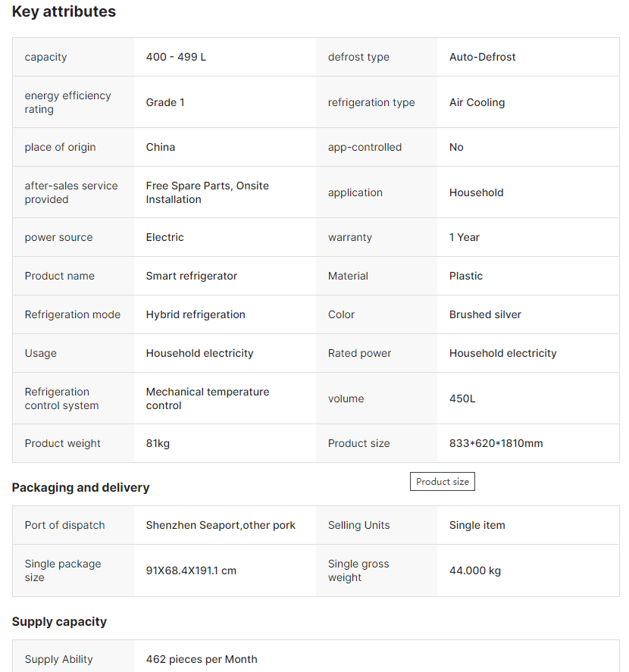
Task: Click the "91X68.4X191.1 cm" package size value
Action: click(191, 570)
